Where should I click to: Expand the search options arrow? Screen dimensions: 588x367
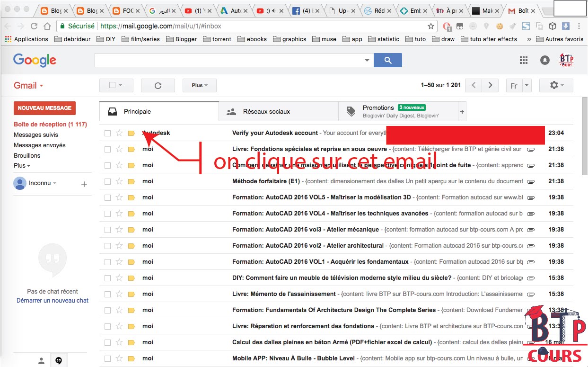[367, 61]
